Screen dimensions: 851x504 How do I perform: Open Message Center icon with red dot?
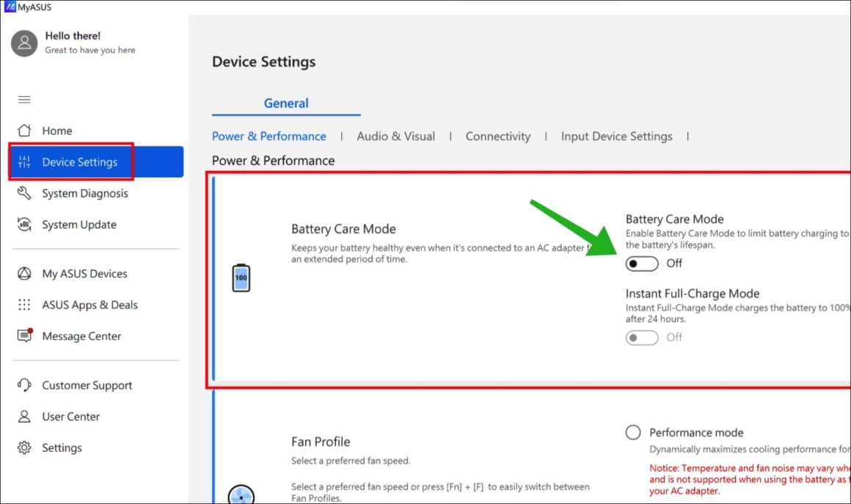25,335
